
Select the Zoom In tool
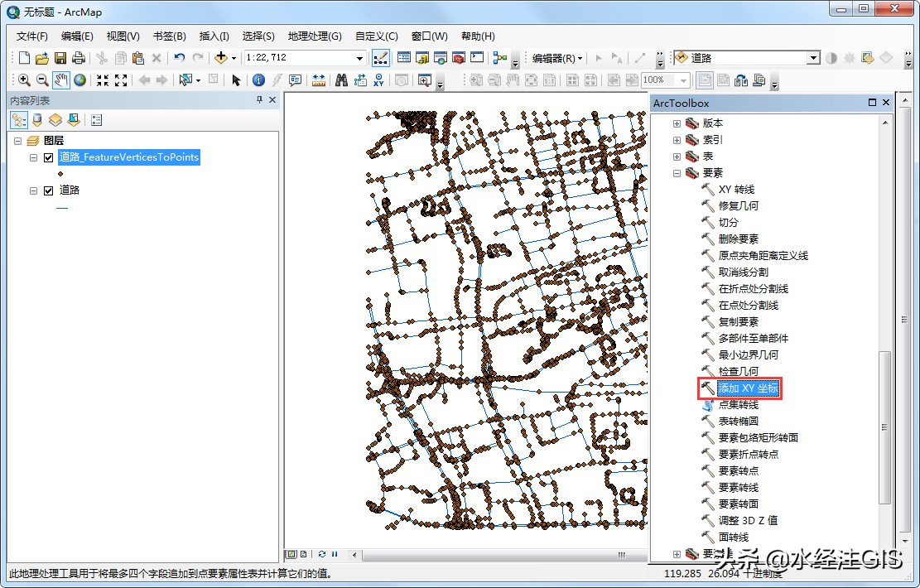tap(23, 80)
